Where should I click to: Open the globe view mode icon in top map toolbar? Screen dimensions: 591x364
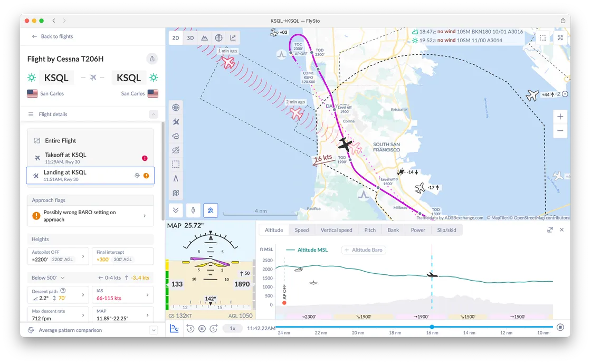(218, 38)
